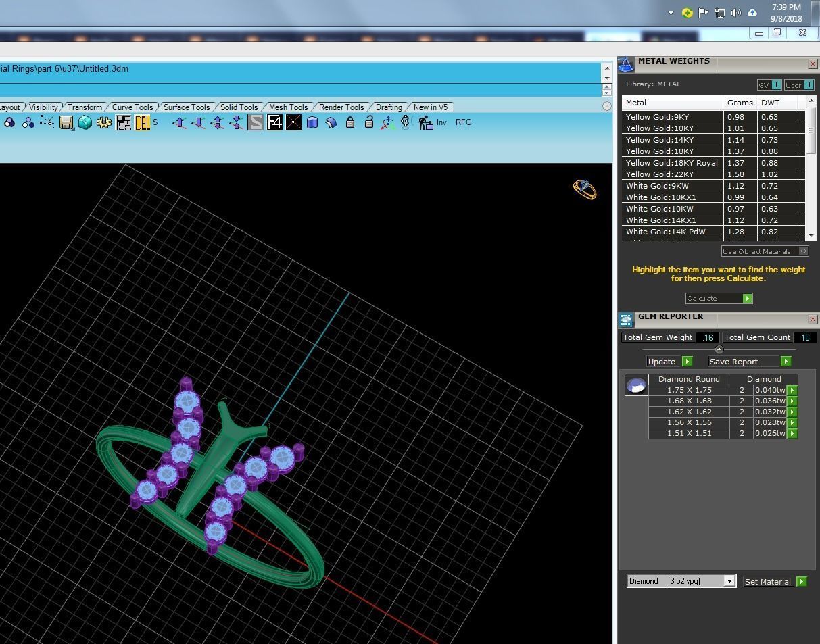Open the Diamond material dropdown
This screenshot has height=644, width=820.
(729, 581)
